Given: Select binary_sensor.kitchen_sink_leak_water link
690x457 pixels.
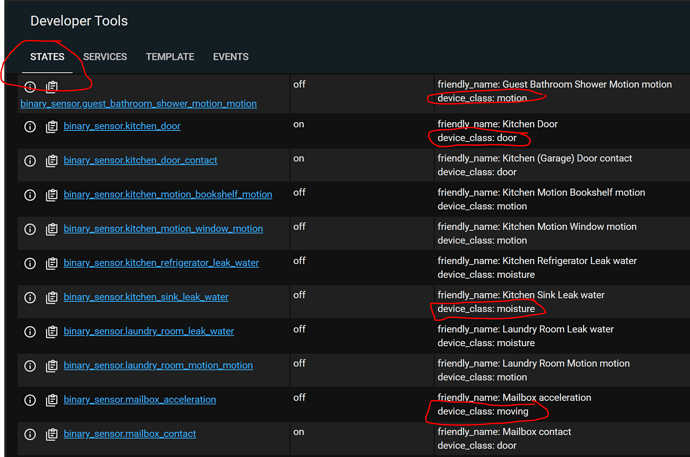Looking at the screenshot, I should coord(146,297).
